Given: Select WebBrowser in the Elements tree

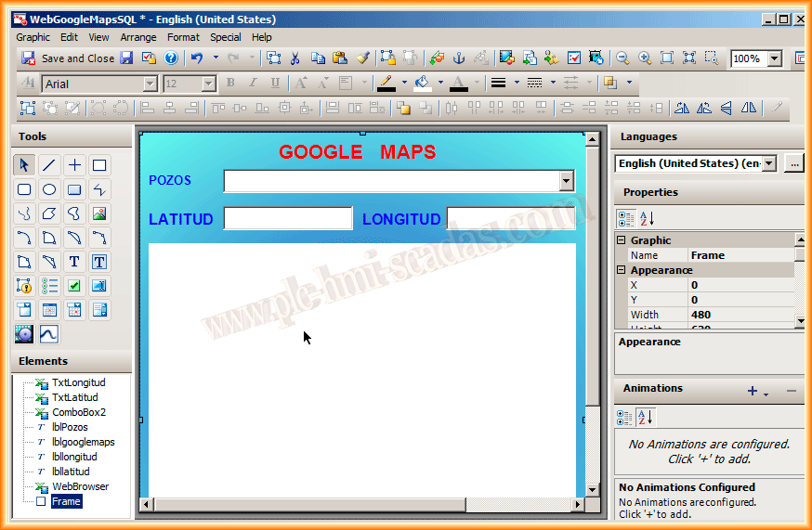Looking at the screenshot, I should 80,486.
